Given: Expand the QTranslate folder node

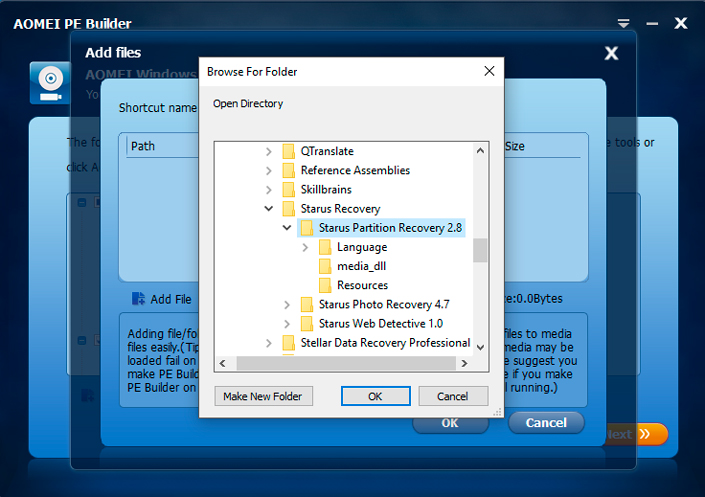Looking at the screenshot, I should click(x=268, y=152).
